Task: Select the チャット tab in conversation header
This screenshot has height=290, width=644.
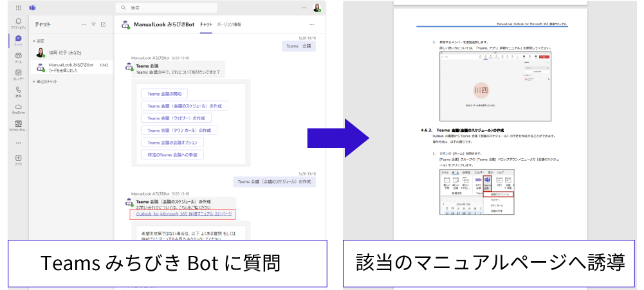Action: (x=206, y=24)
